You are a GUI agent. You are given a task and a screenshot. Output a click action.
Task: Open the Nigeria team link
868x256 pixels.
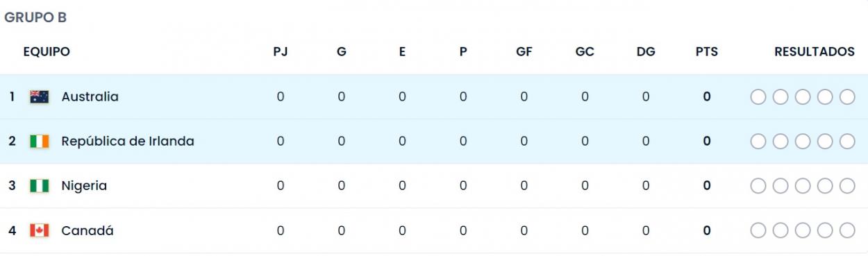coord(84,186)
